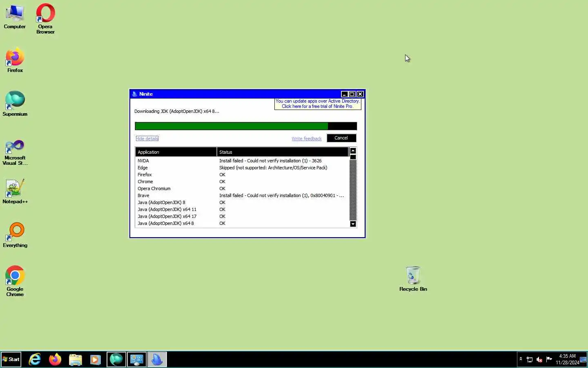Maximize the Ninite window

[x=352, y=94]
